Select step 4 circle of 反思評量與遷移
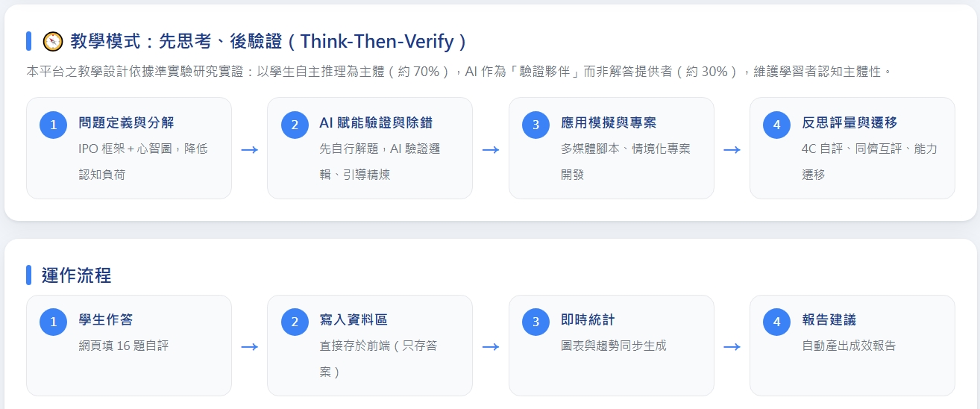 777,125
